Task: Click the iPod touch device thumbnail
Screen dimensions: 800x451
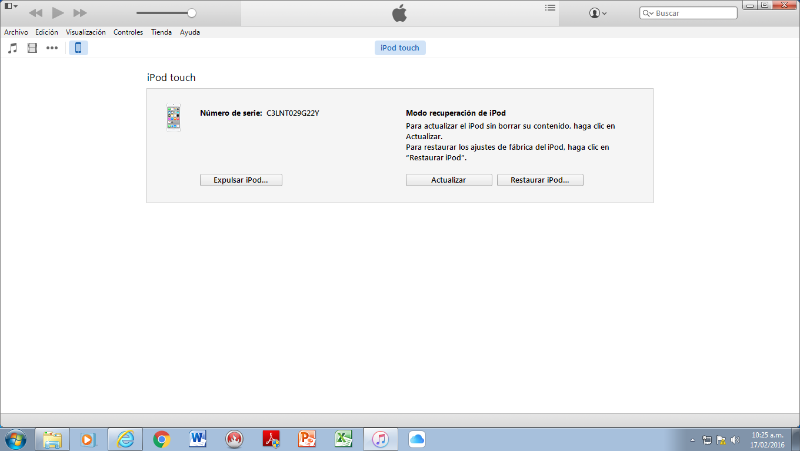Action: 173,118
